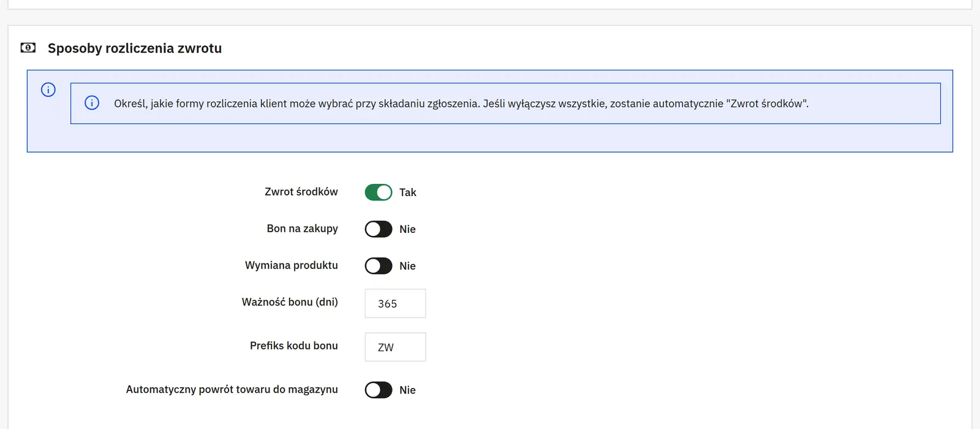
Task: Click the Tak text beside Zwrot środków
Action: (x=408, y=192)
